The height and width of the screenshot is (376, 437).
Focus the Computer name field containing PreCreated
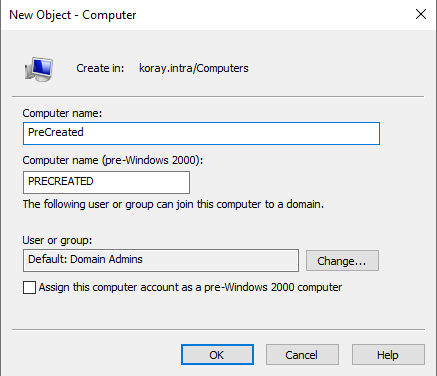pos(201,133)
